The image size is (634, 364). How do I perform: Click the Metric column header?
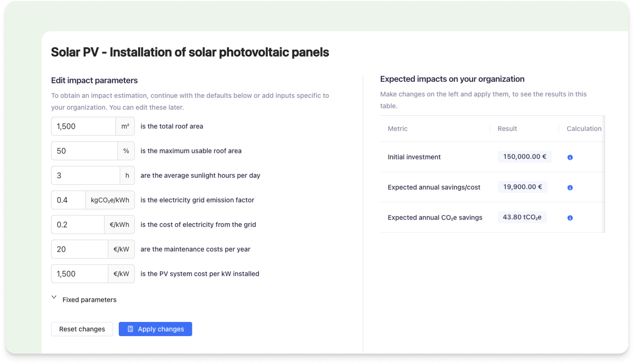(397, 129)
